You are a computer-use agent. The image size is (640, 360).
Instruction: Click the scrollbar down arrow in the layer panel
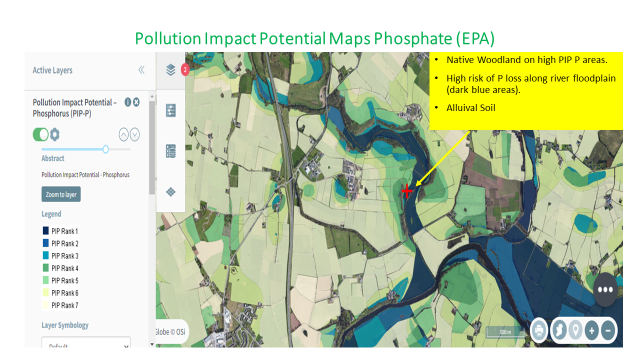click(152, 344)
